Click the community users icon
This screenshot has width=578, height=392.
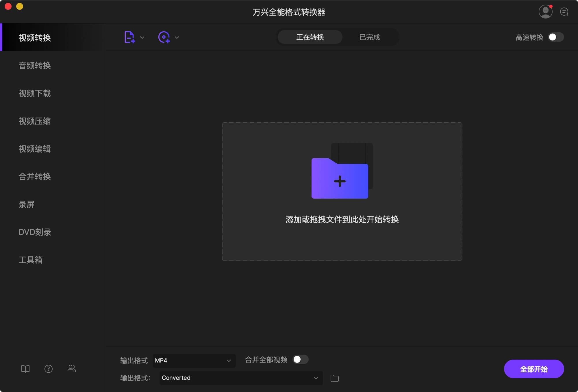click(x=71, y=369)
